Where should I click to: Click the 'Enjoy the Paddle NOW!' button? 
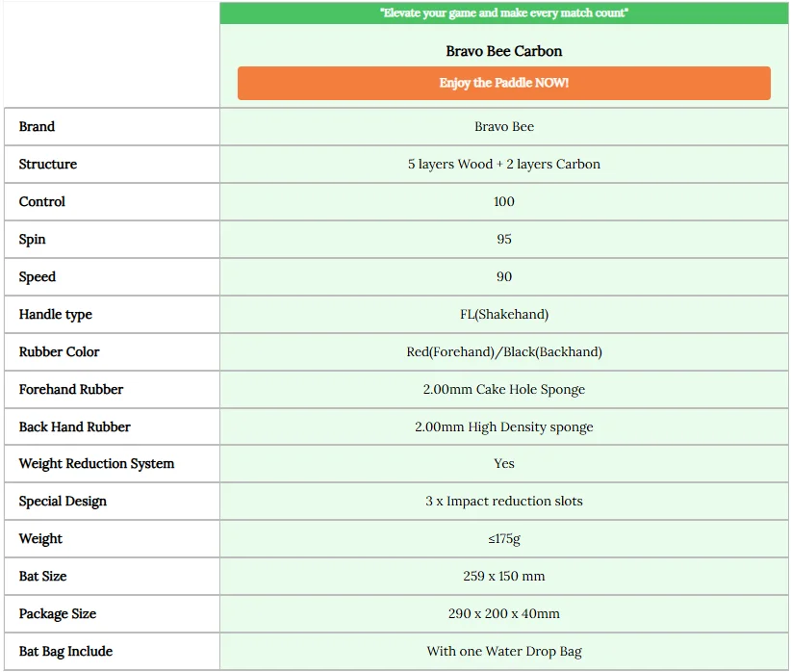point(503,83)
